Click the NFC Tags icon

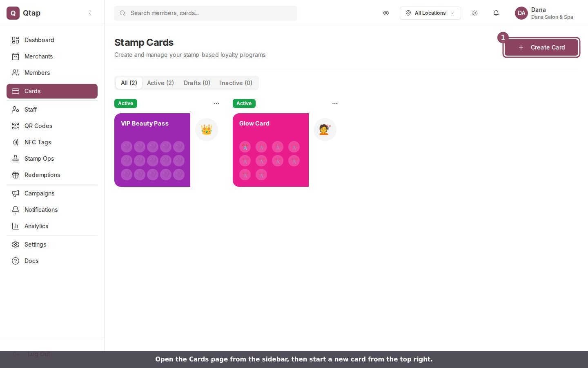[x=16, y=142]
